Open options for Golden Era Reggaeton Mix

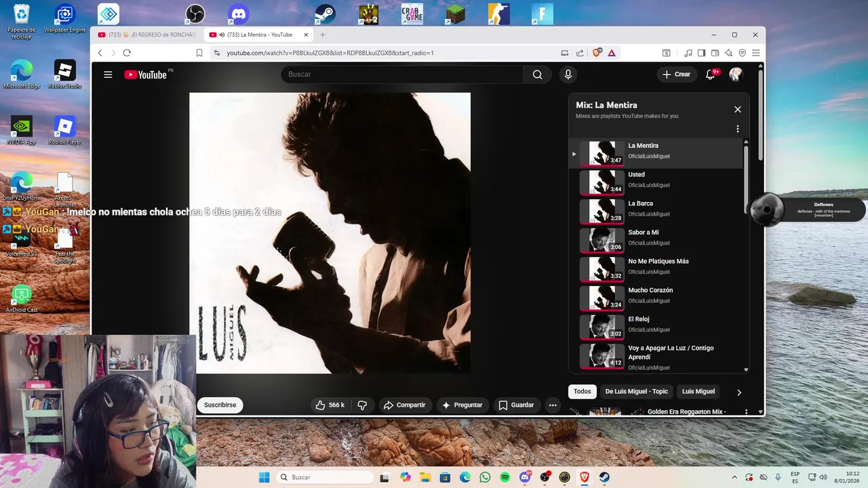747,411
